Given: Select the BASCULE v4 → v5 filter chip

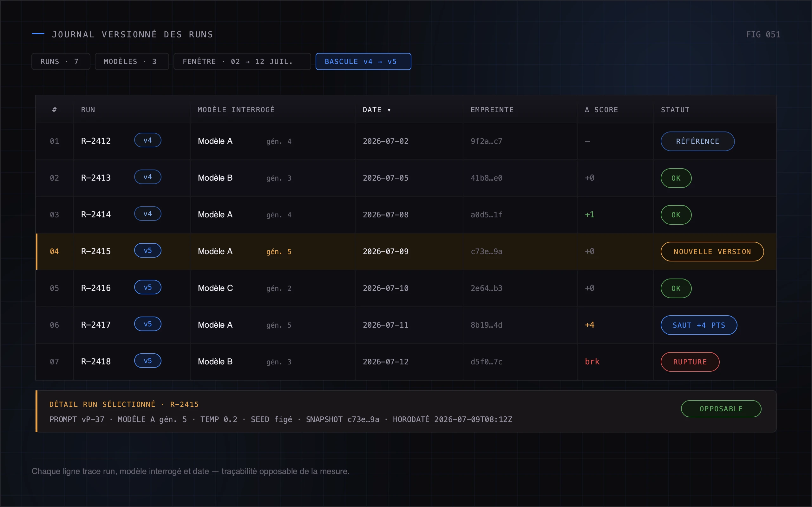Looking at the screenshot, I should coord(363,61).
